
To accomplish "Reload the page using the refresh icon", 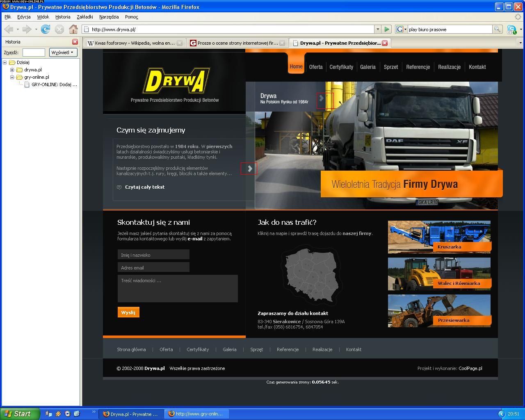I will click(46, 29).
